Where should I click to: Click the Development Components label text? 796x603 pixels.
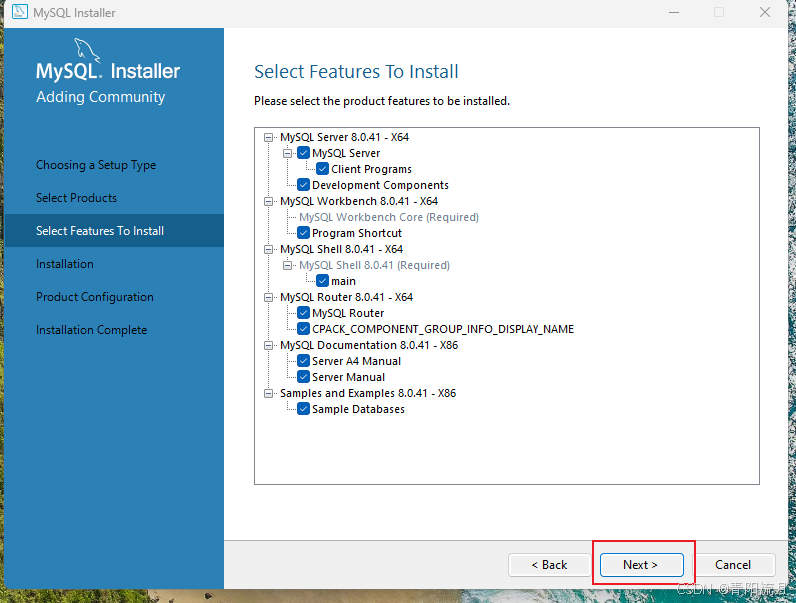pyautogui.click(x=380, y=185)
